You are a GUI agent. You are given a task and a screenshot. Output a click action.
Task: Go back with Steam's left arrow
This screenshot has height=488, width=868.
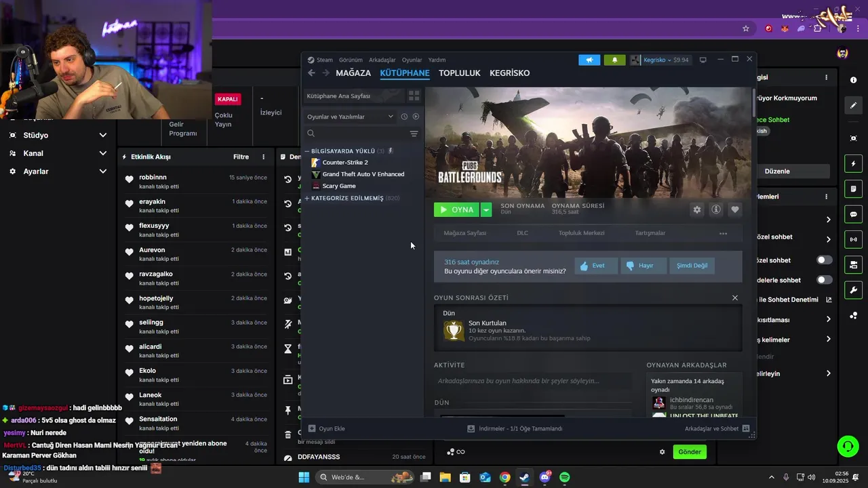pyautogui.click(x=311, y=73)
